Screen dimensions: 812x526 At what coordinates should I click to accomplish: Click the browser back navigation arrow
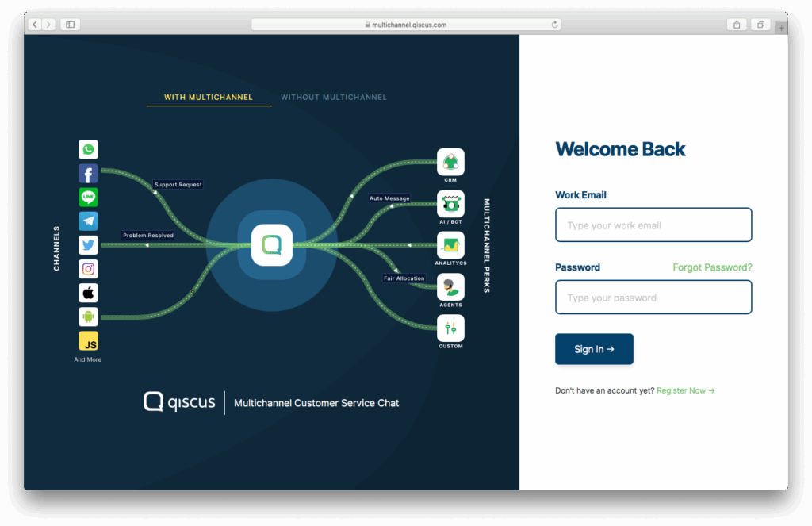click(34, 24)
